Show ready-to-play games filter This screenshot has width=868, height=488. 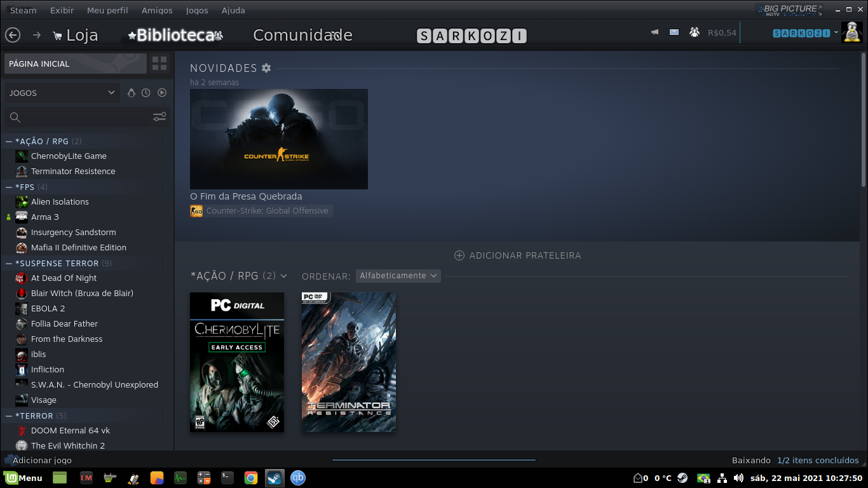click(x=162, y=93)
